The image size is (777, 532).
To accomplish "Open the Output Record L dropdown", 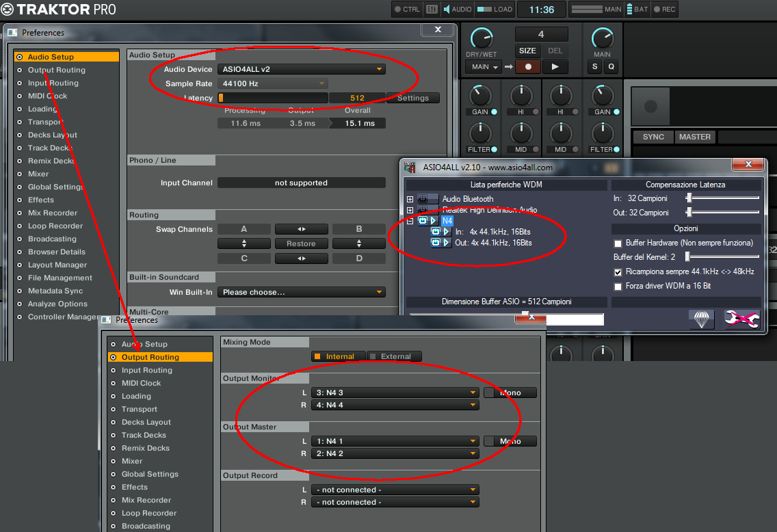I will click(395, 490).
